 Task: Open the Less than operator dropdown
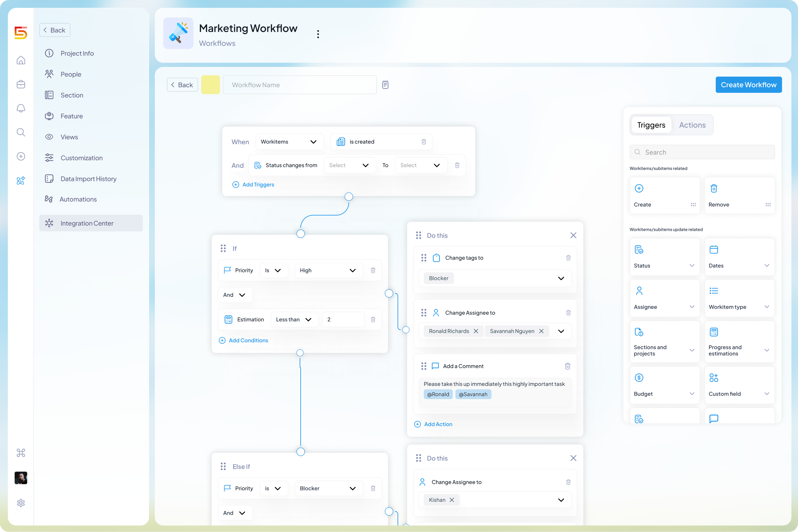point(294,319)
